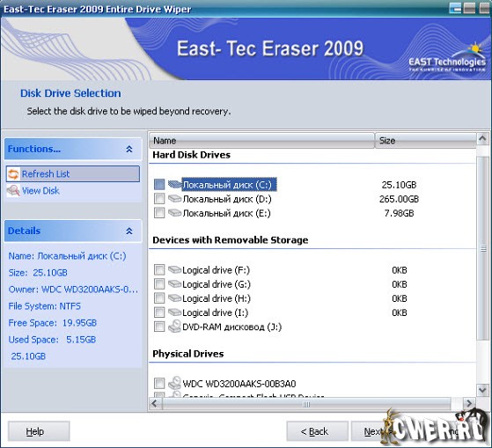
Task: Click drive icon of Logical drive (F:)
Action: tap(175, 270)
